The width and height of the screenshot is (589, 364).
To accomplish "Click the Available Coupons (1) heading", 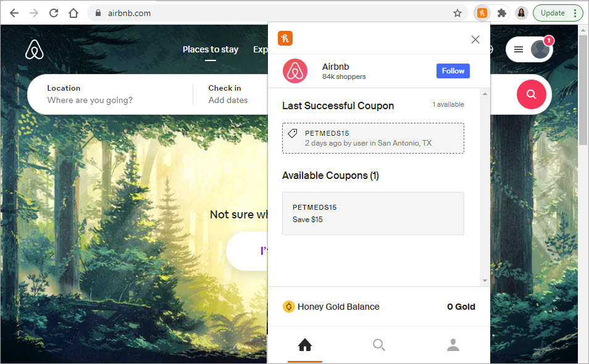I will (x=330, y=176).
